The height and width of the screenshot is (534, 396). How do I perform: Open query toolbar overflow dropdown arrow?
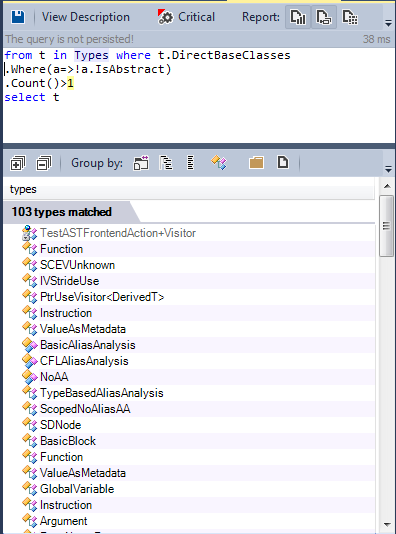point(388,23)
